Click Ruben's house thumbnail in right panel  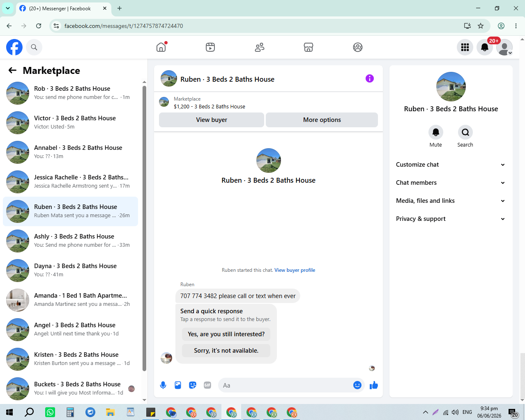[451, 87]
